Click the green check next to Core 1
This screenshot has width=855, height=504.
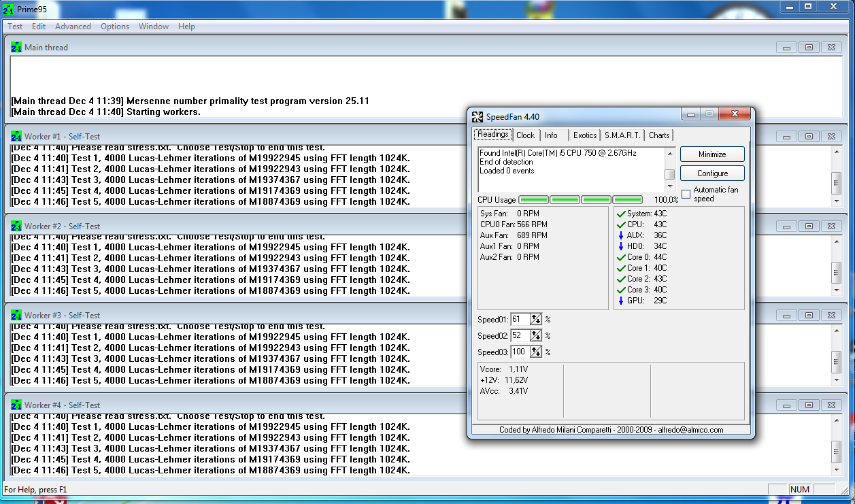[x=621, y=268]
